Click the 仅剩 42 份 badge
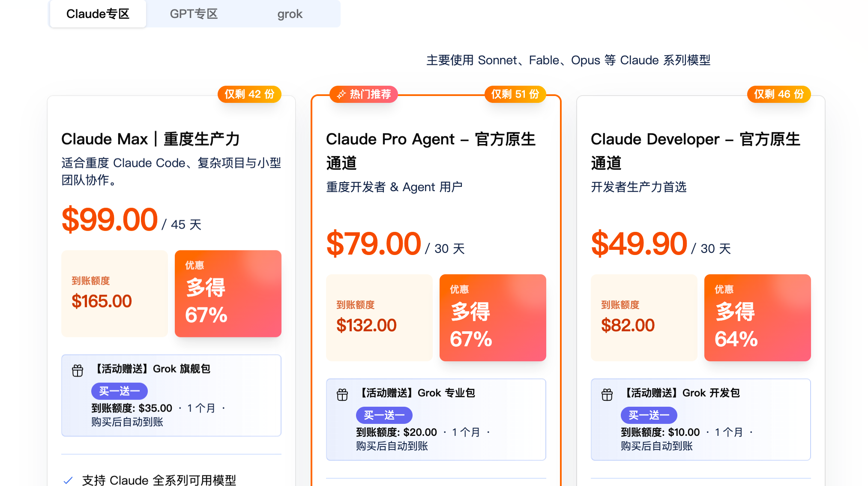The width and height of the screenshot is (868, 486). coord(250,94)
